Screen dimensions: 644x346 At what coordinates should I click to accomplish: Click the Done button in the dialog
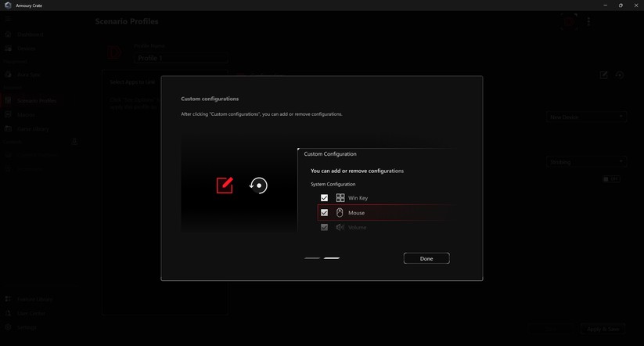pyautogui.click(x=426, y=258)
